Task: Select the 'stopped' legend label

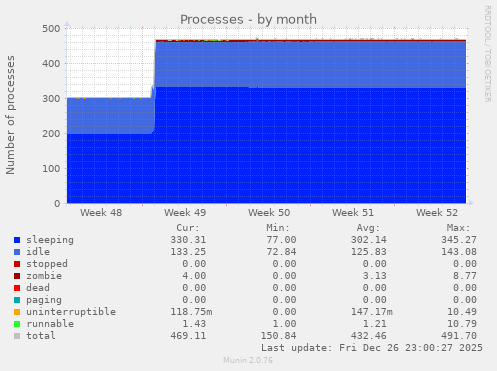Action: 47,264
